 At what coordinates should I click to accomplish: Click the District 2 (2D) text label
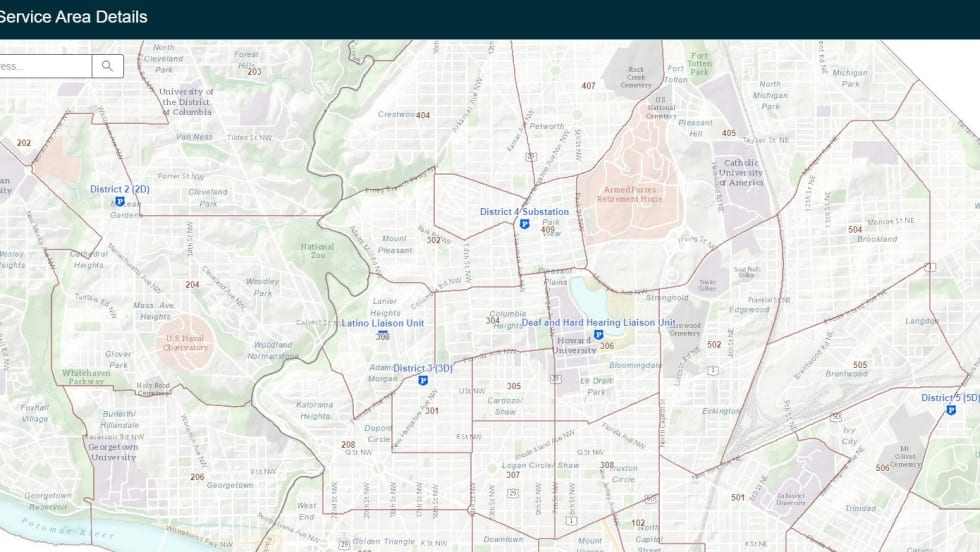pos(120,189)
